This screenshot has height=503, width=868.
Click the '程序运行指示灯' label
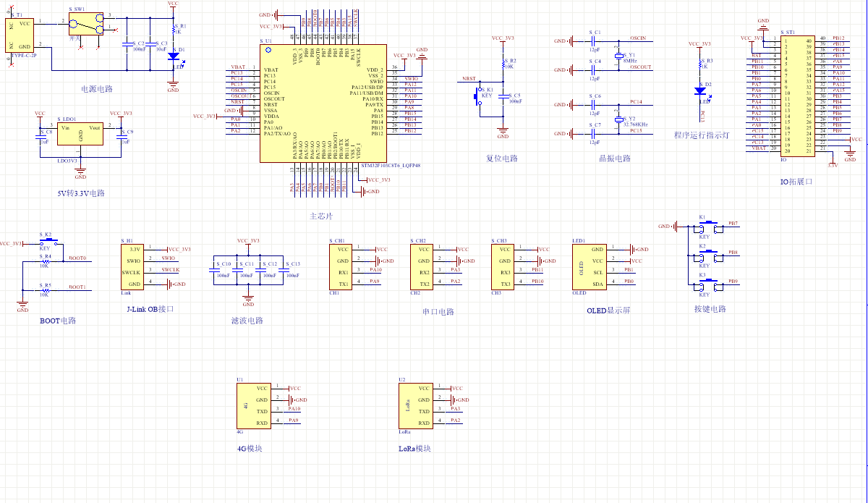701,135
